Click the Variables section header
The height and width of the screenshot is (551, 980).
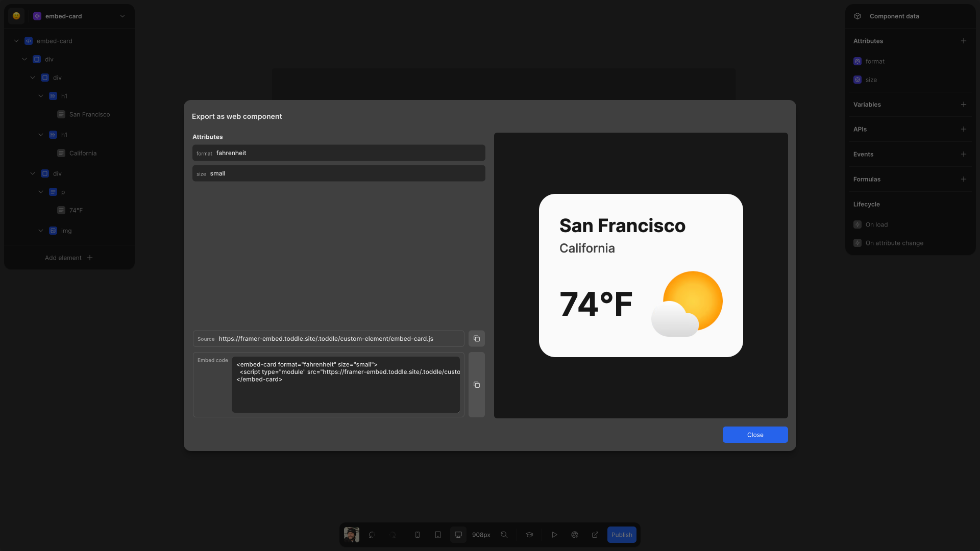(867, 105)
